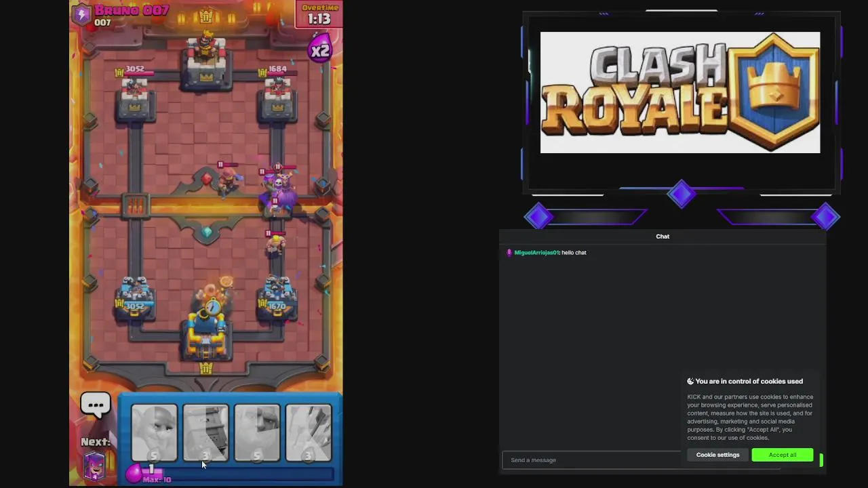868x488 pixels.
Task: Click own blue tower showing 3052
Action: click(134, 300)
